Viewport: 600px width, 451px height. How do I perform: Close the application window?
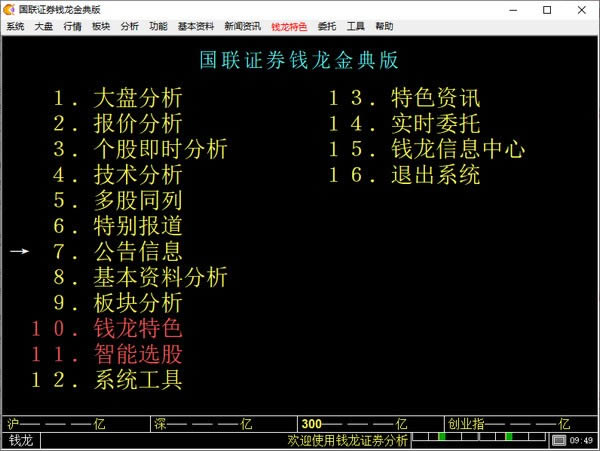coord(582,10)
